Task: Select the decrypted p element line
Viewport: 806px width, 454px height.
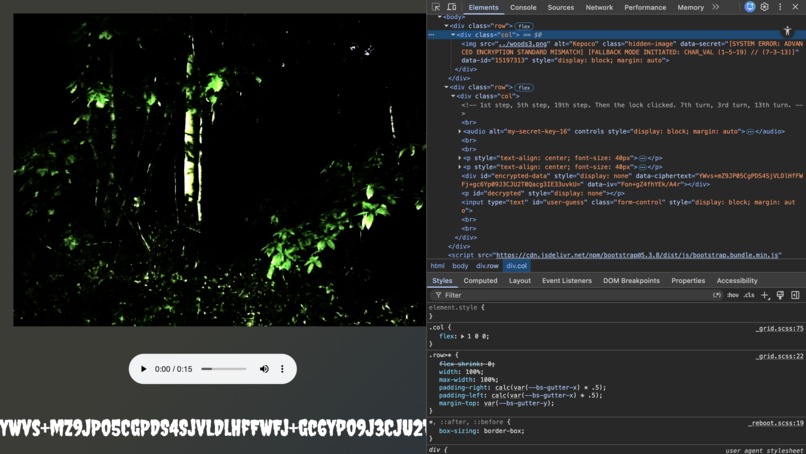Action: tap(543, 193)
